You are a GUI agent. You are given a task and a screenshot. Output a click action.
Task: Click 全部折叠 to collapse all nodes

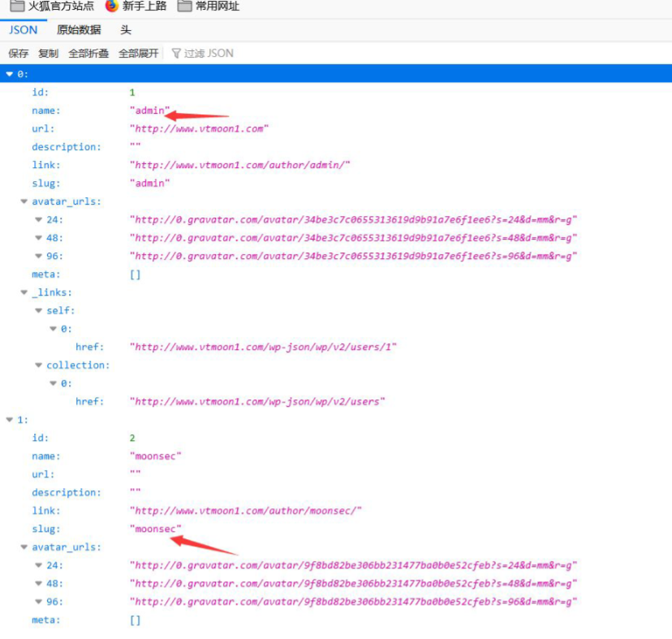(x=88, y=54)
